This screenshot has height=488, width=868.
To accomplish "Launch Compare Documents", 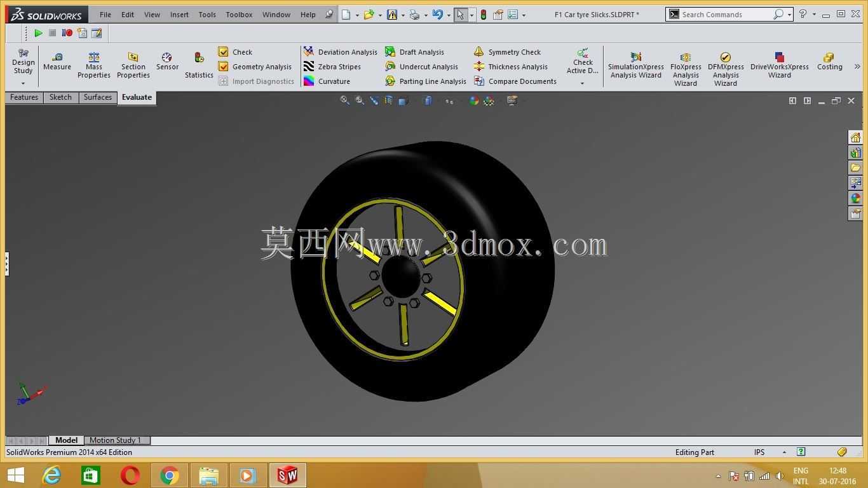I will pos(515,81).
